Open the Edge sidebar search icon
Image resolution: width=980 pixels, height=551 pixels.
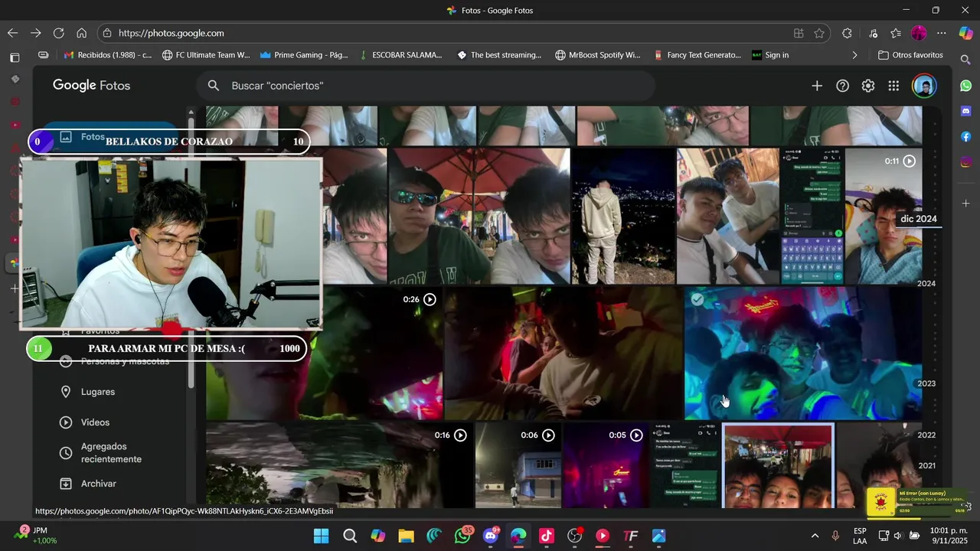point(965,59)
